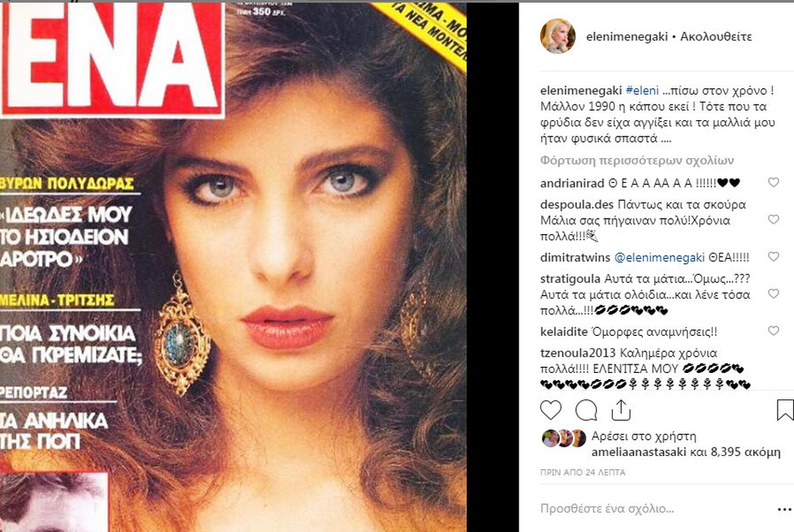Toggle the Ακολουθείτε following button
The height and width of the screenshot is (532, 794).
tap(716, 36)
